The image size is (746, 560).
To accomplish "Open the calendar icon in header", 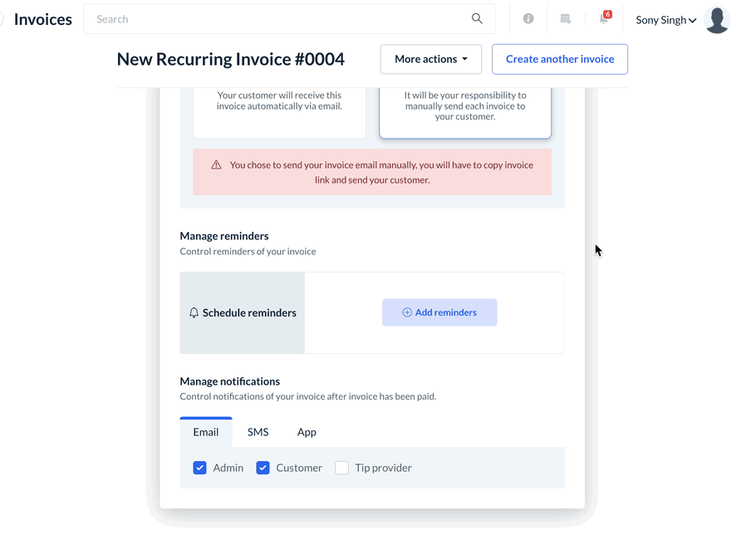I will 565,18.
